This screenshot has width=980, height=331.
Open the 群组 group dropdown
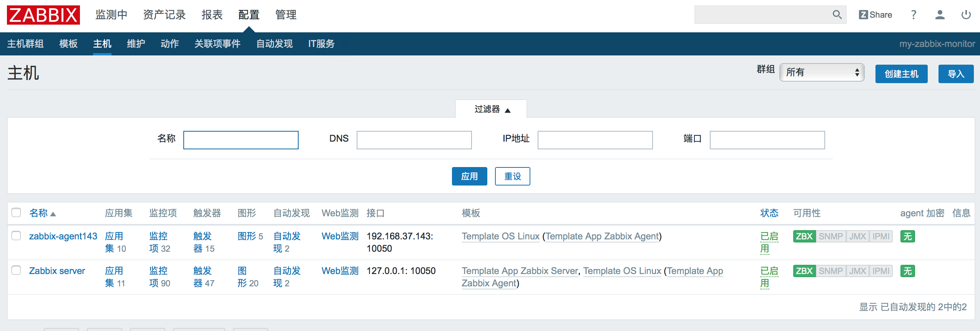[x=822, y=72]
